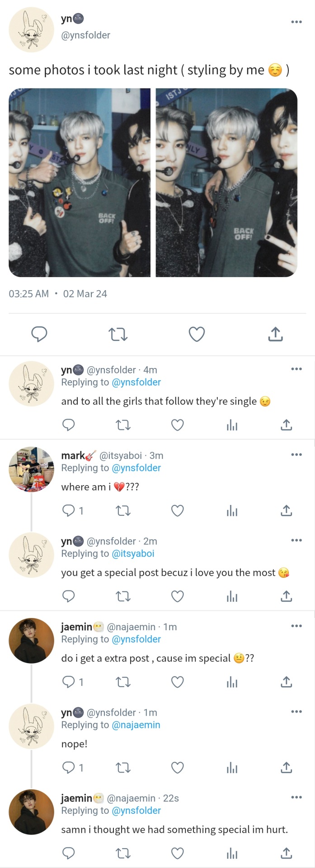Open the left attached photo
315x868 pixels.
click(80, 182)
